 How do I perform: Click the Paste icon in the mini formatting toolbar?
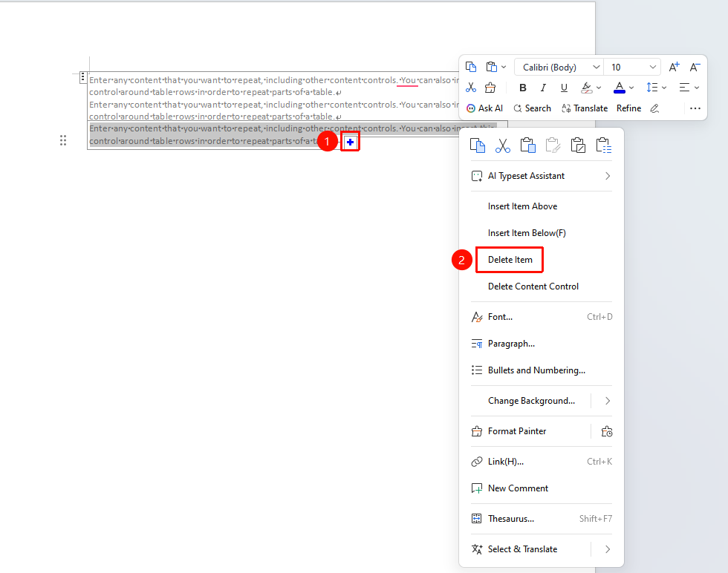click(x=491, y=68)
